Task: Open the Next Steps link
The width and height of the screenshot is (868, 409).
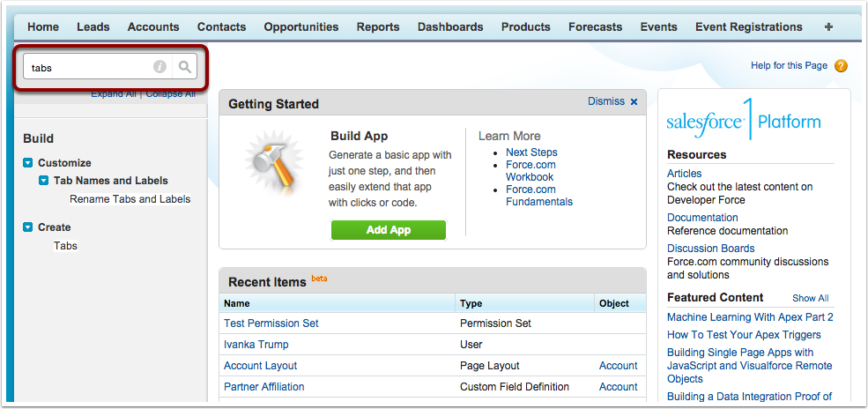Action: (x=531, y=152)
